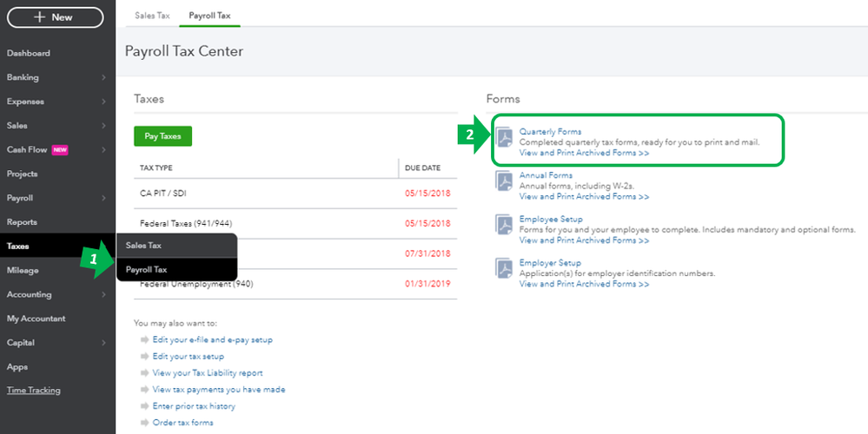
Task: Expand the Payroll sidebar submenu chevron
Action: point(103,199)
